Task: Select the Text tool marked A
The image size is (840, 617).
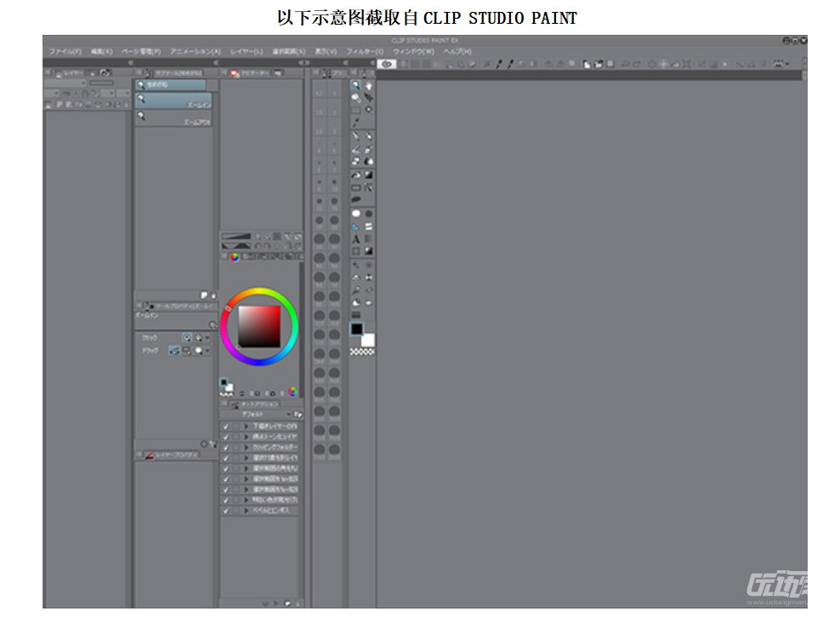Action: click(355, 240)
